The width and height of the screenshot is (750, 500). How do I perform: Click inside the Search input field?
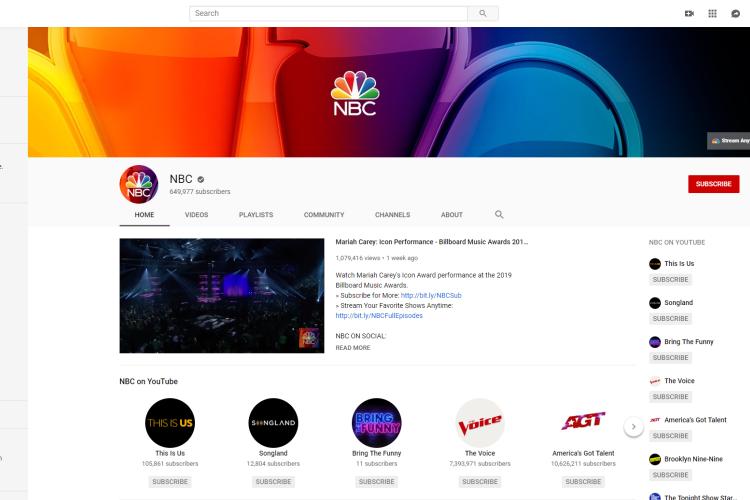click(x=328, y=13)
